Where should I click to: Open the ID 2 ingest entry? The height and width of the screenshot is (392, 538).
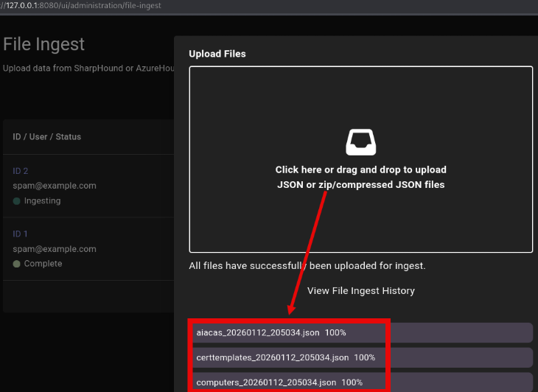(x=21, y=171)
